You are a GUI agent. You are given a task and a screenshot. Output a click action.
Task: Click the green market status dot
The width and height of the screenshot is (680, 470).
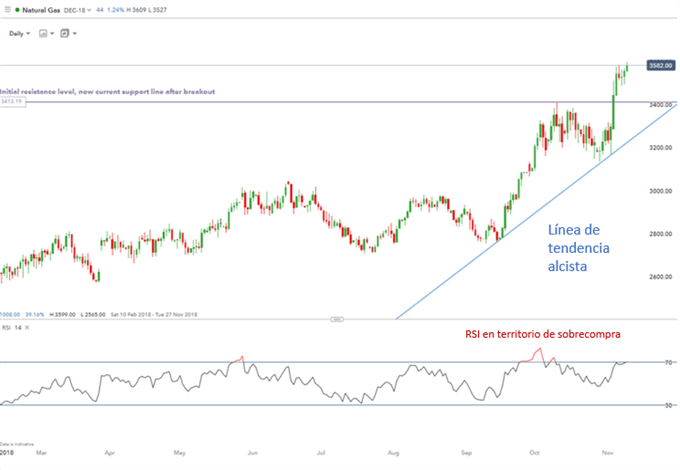click(17, 10)
